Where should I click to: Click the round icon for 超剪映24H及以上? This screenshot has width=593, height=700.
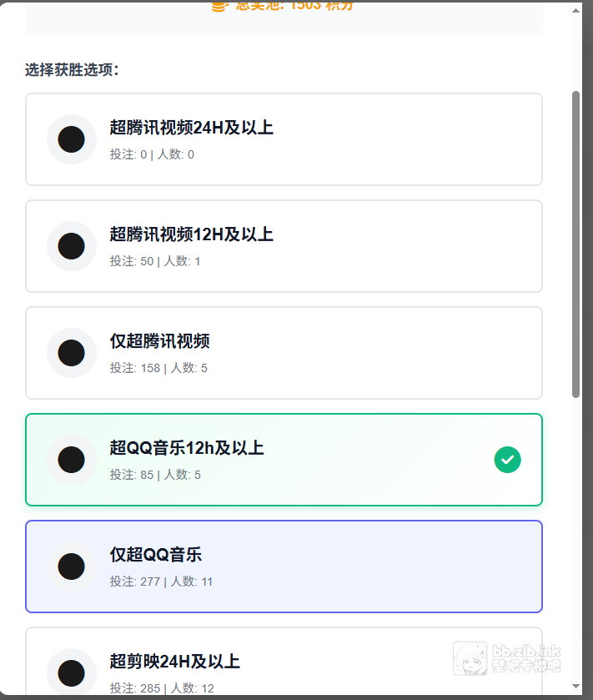click(x=72, y=672)
